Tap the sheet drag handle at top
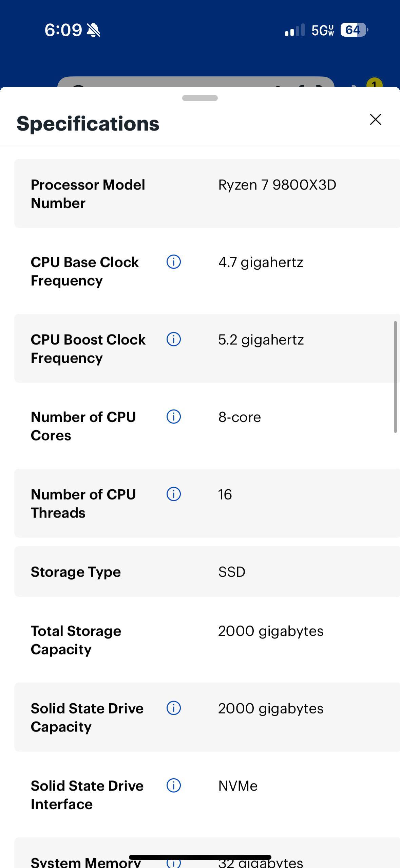Image resolution: width=400 pixels, height=868 pixels. point(200,98)
